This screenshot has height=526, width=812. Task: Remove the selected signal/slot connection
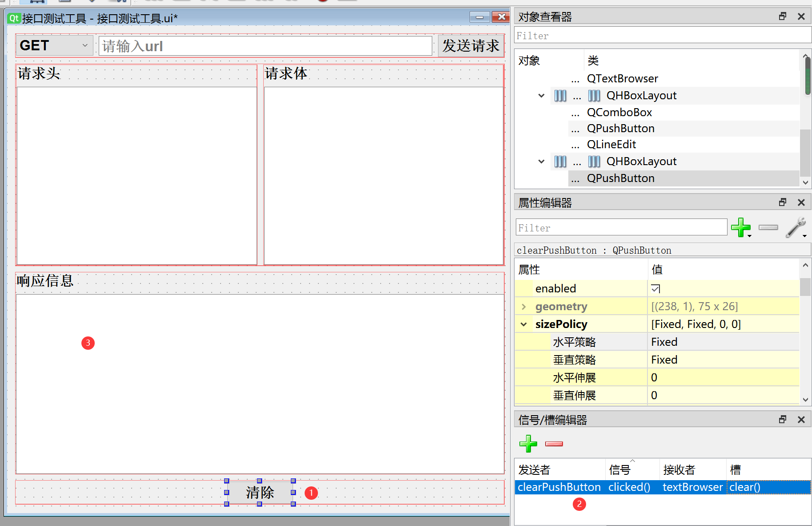(x=554, y=444)
